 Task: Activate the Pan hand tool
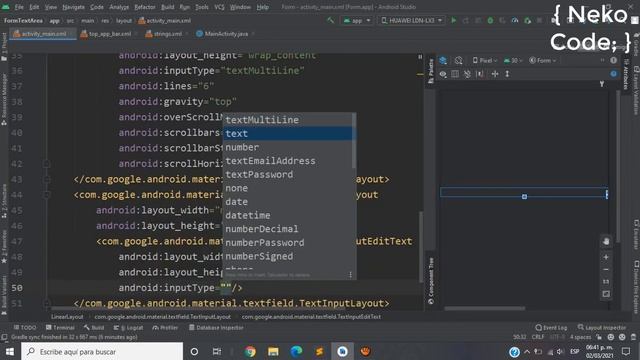pyautogui.click(x=606, y=242)
